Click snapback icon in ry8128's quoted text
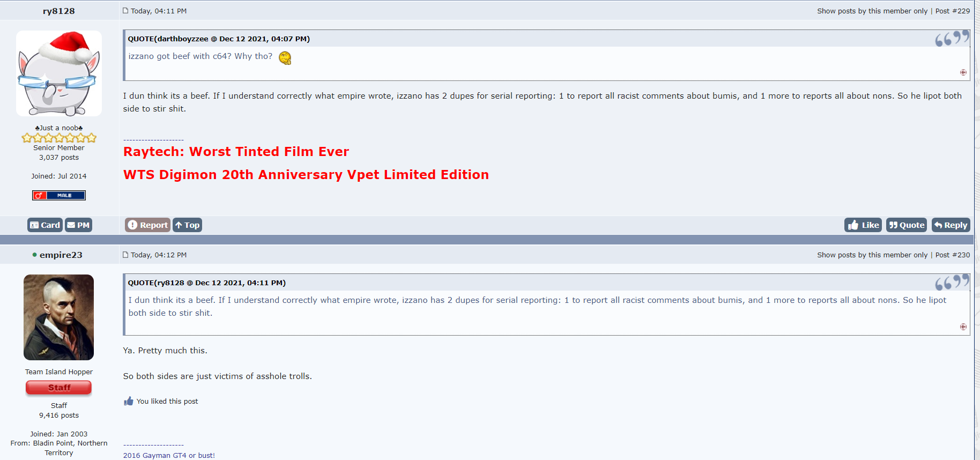This screenshot has width=980, height=460. coord(963,327)
